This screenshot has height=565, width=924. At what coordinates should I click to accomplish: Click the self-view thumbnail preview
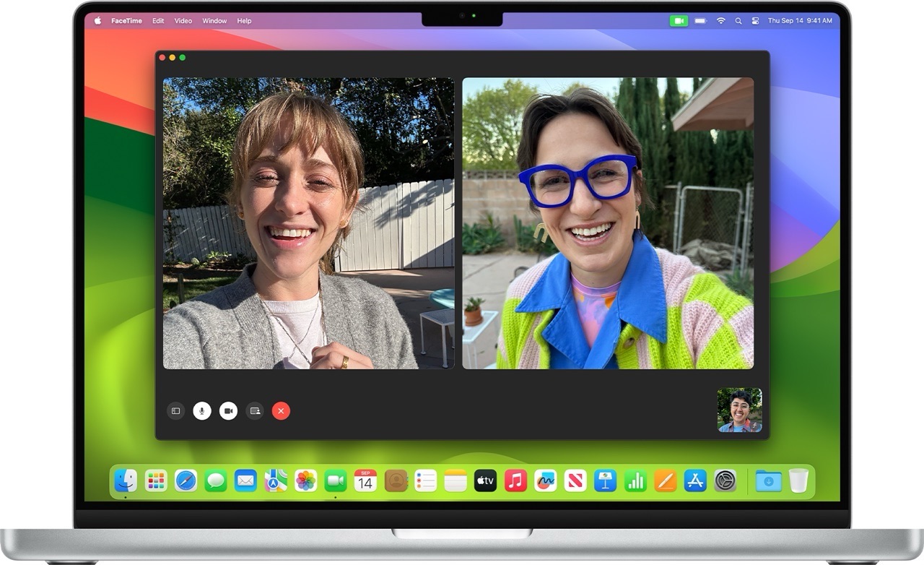click(739, 410)
